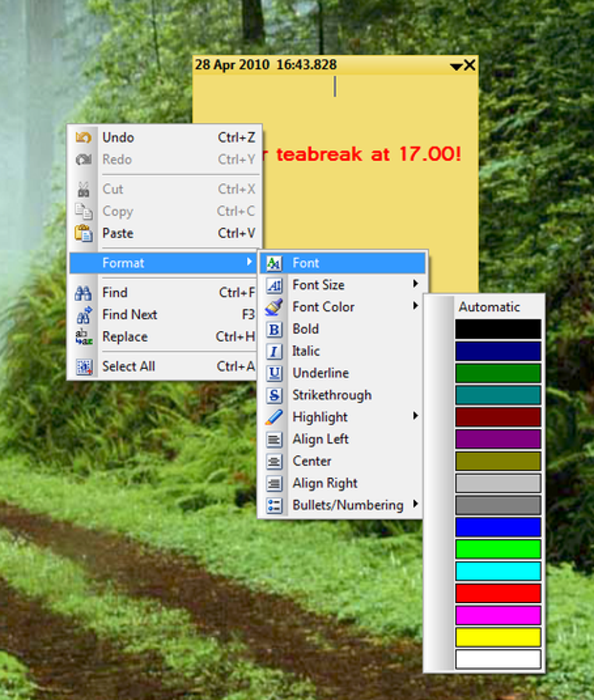Image resolution: width=594 pixels, height=700 pixels.
Task: Click the note's date title bar text
Action: click(x=266, y=65)
